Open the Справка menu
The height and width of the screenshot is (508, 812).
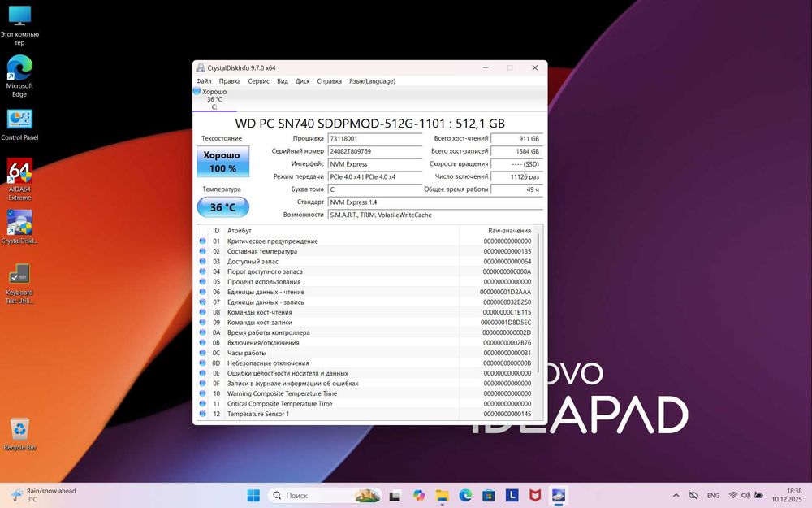tap(330, 81)
